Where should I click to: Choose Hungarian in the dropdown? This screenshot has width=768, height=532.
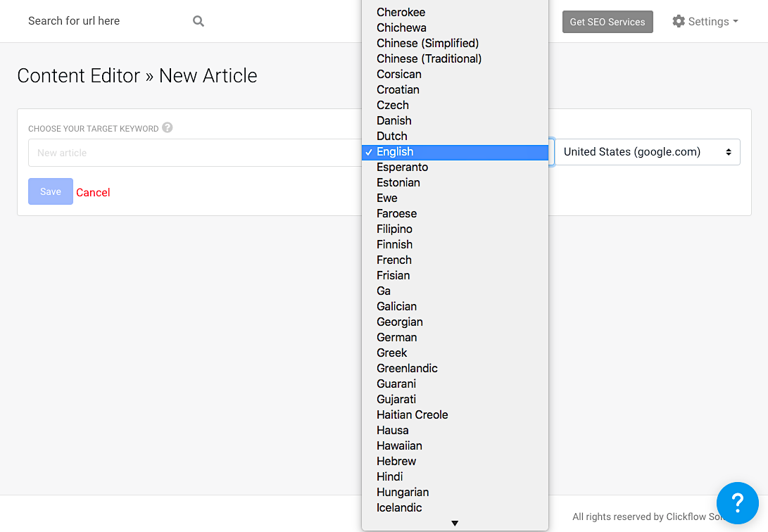click(455, 493)
